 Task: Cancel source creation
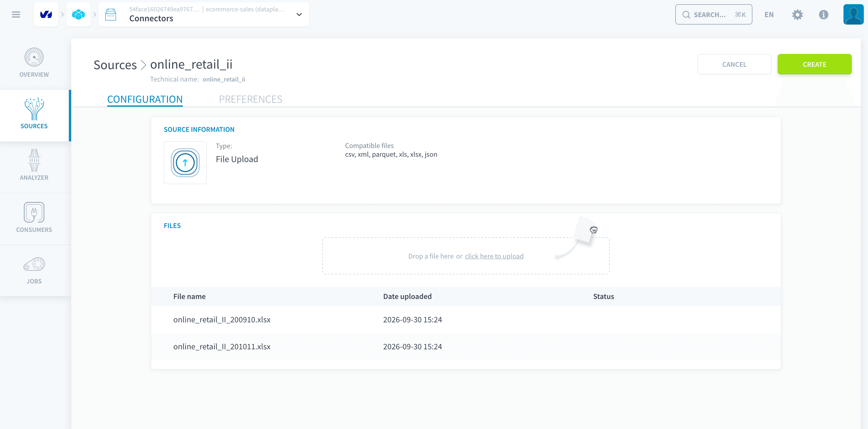click(x=734, y=64)
